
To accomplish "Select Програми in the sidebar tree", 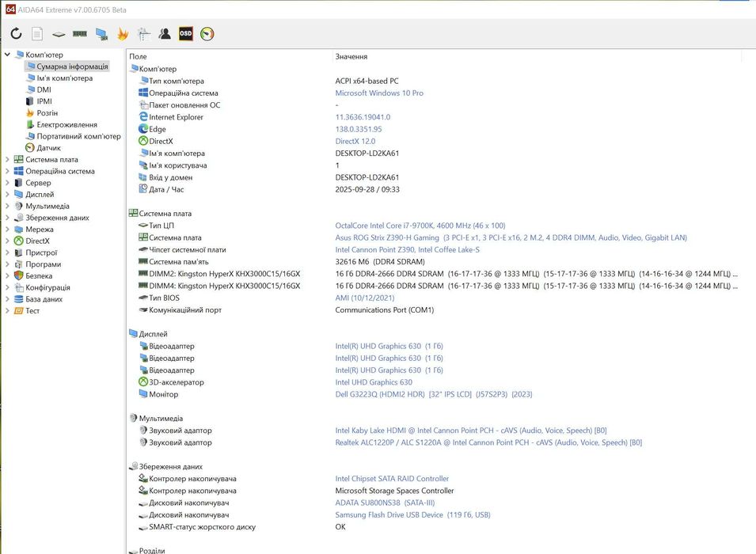I will [43, 264].
